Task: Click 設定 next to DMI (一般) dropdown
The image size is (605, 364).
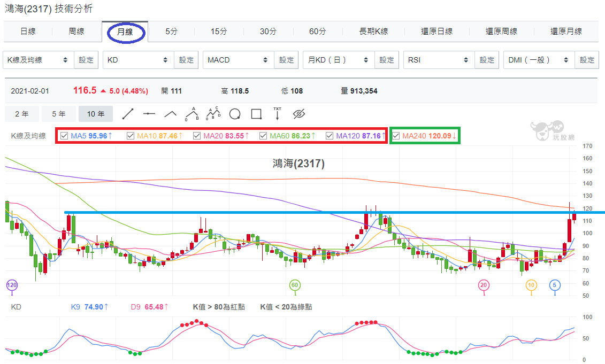Action: (587, 60)
